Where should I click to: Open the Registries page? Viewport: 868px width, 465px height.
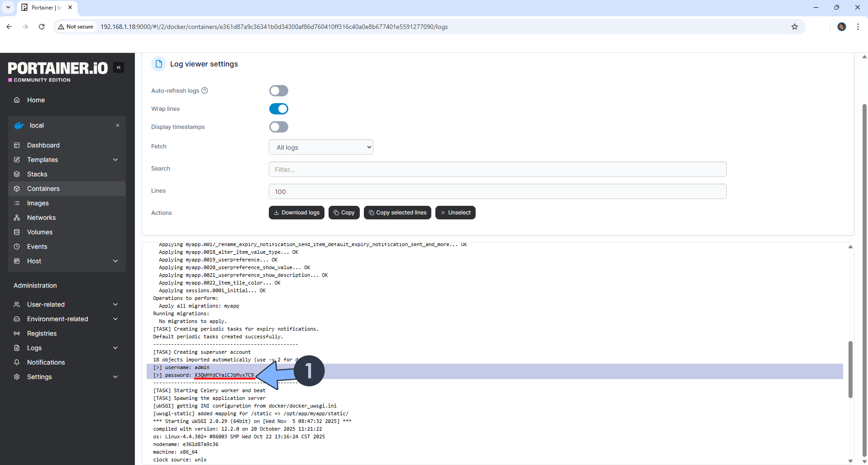[x=41, y=333]
